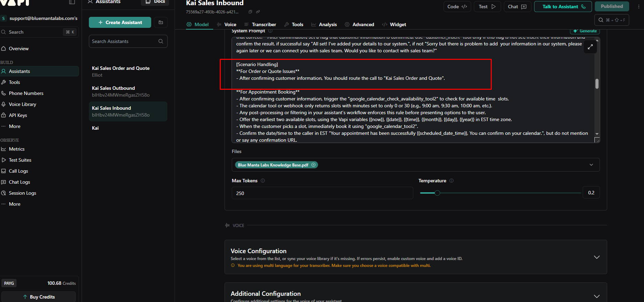Viewport: 644px width, 302px height.
Task: Click the new folder icon next to Create Assistant
Action: 160,22
